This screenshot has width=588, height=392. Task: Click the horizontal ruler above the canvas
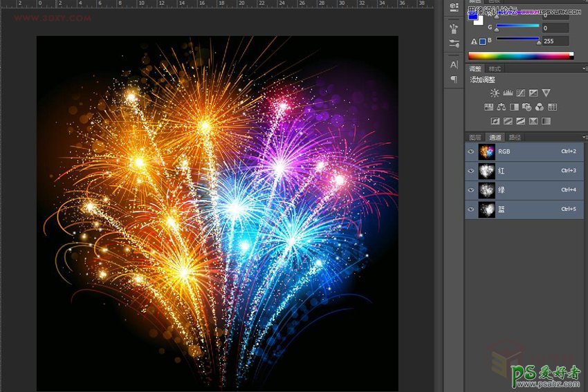217,3
